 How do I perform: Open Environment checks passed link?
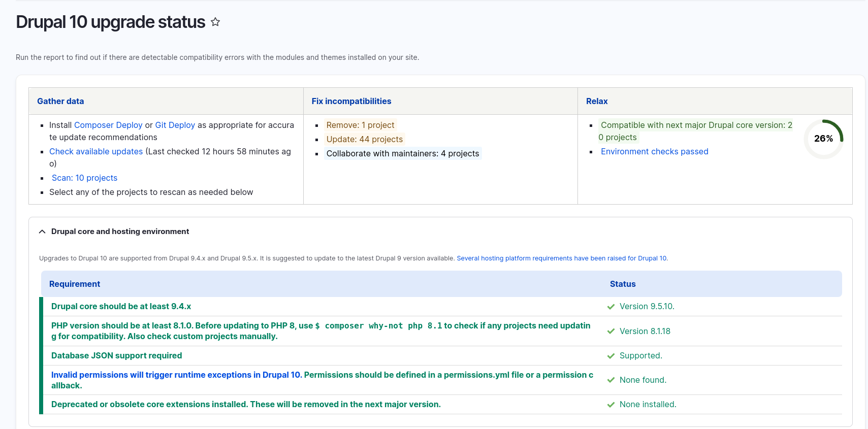pyautogui.click(x=655, y=151)
